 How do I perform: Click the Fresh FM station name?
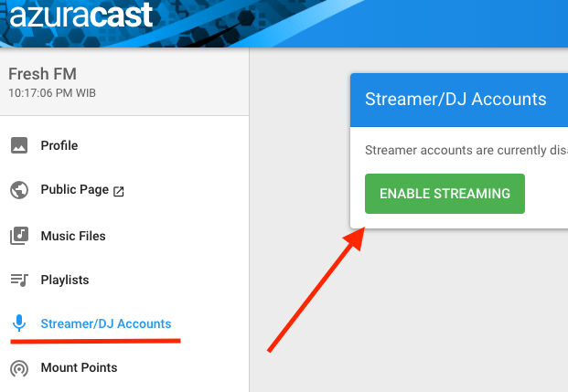(x=42, y=74)
